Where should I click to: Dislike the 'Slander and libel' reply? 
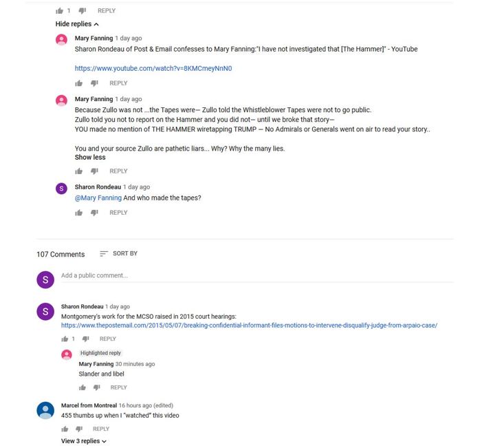(x=99, y=387)
